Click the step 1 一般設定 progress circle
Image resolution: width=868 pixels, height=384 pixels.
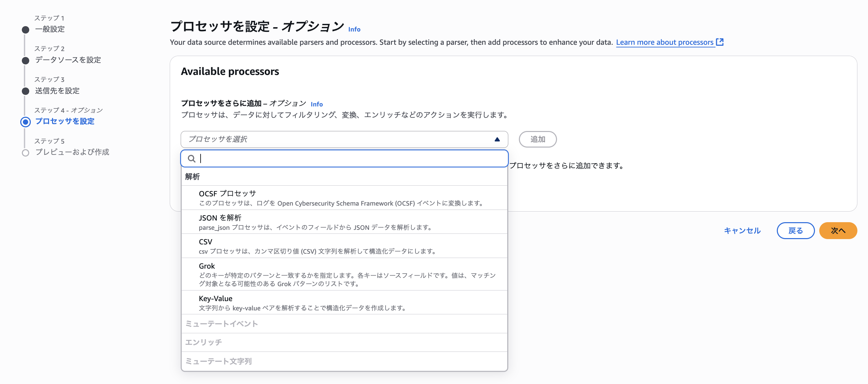pos(26,29)
